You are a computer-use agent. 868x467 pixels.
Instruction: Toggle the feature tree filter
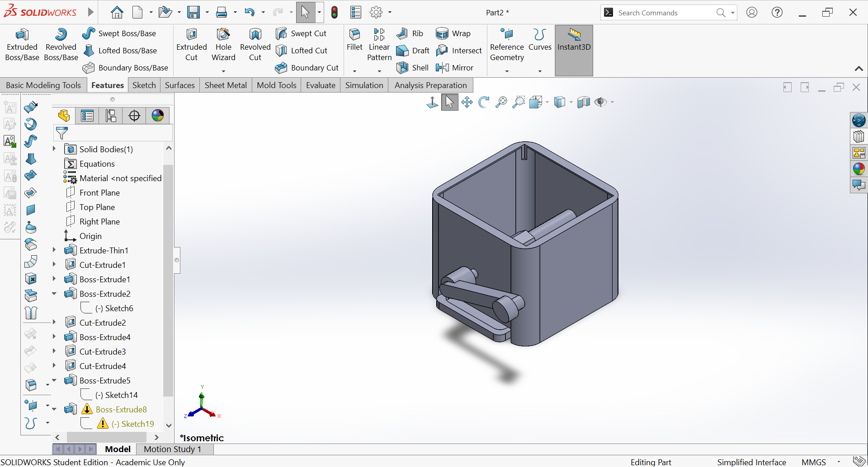[61, 133]
